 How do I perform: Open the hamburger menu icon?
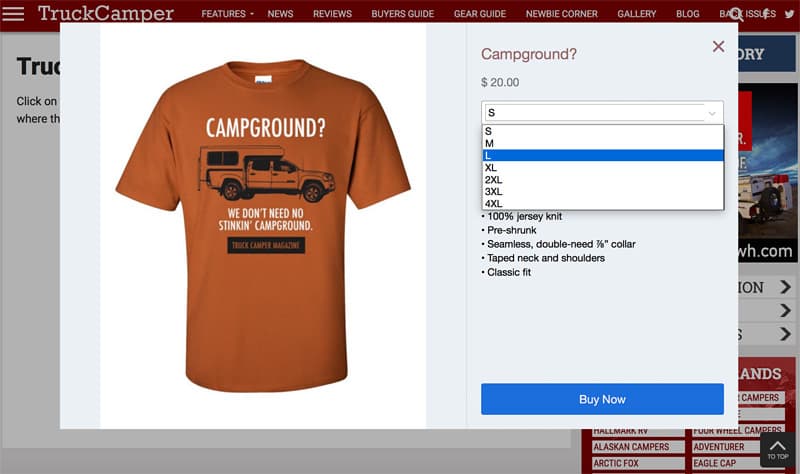pos(13,13)
